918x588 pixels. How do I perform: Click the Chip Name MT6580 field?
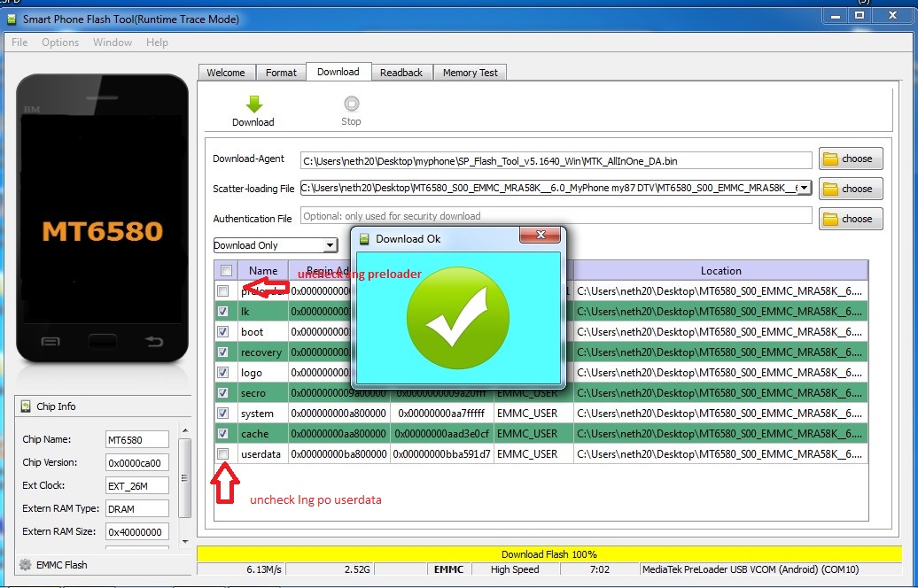point(137,439)
